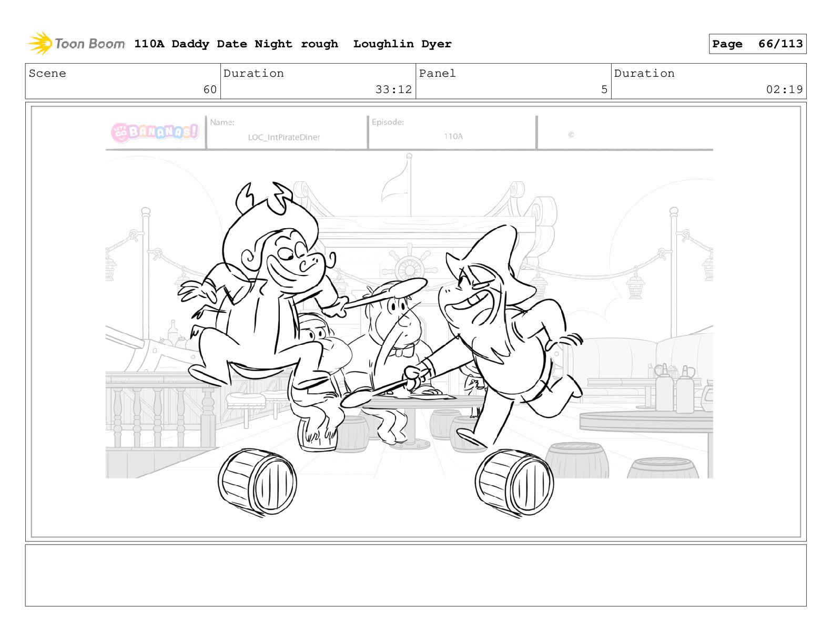Click the scene number '60'
Image resolution: width=832 pixels, height=644 pixels.
click(210, 89)
